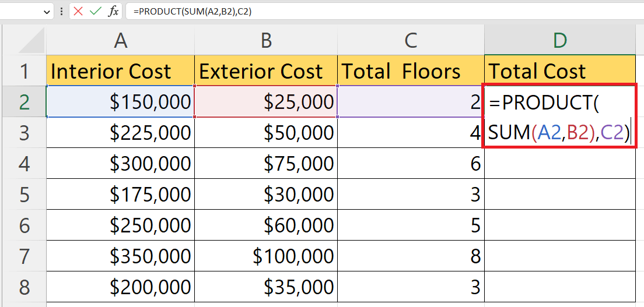Click cell containing $60,000
644x307 pixels.
click(266, 225)
